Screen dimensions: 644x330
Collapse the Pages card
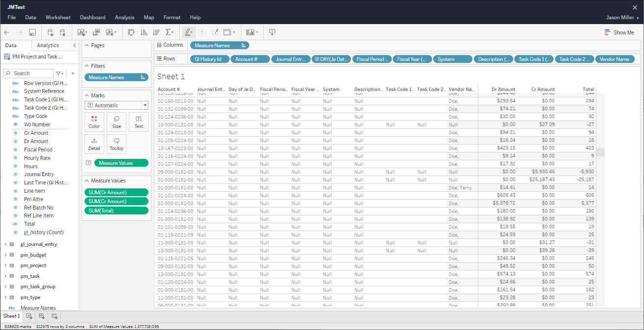pos(87,45)
